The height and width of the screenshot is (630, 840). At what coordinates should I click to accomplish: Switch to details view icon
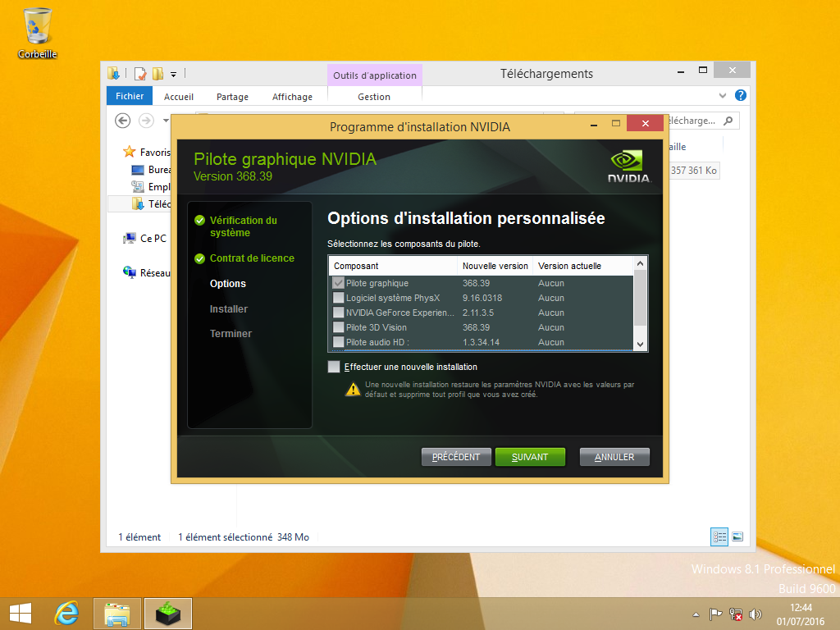719,536
